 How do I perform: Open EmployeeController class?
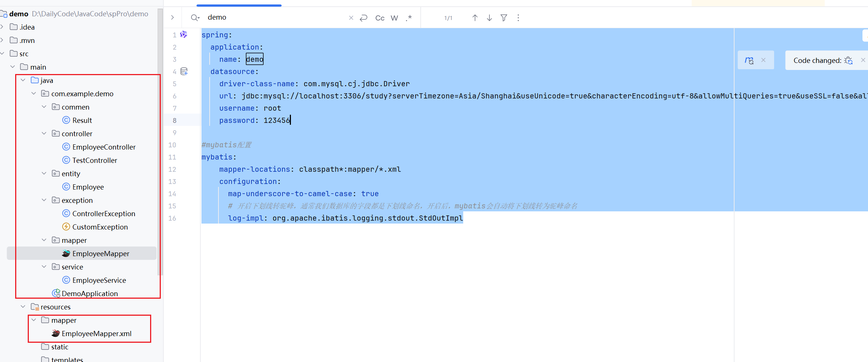[x=104, y=147]
